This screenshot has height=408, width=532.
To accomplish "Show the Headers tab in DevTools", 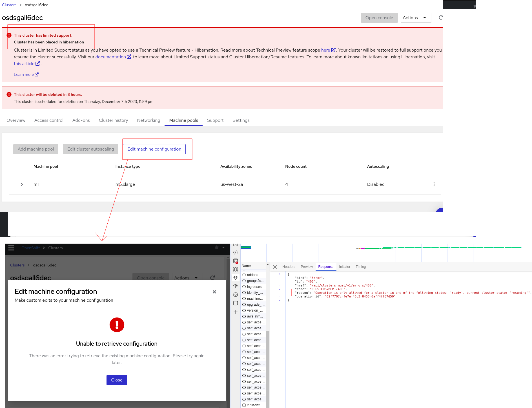I will 289,267.
